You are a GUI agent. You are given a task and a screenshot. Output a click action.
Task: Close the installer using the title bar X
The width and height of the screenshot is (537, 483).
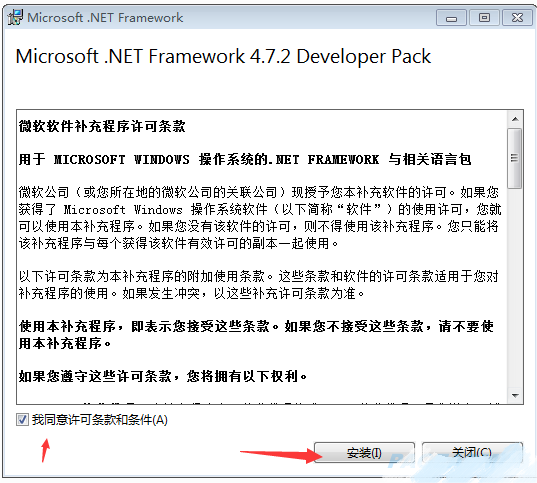point(517,18)
